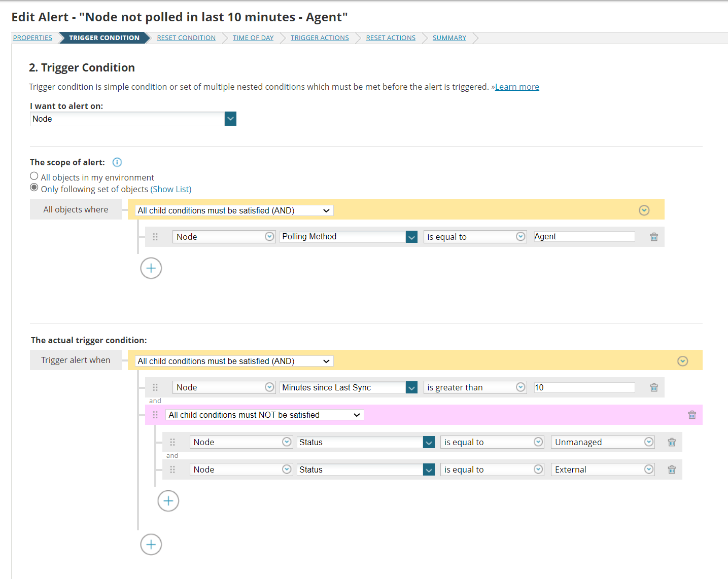
Task: Select All objects in my environment
Action: tap(34, 176)
